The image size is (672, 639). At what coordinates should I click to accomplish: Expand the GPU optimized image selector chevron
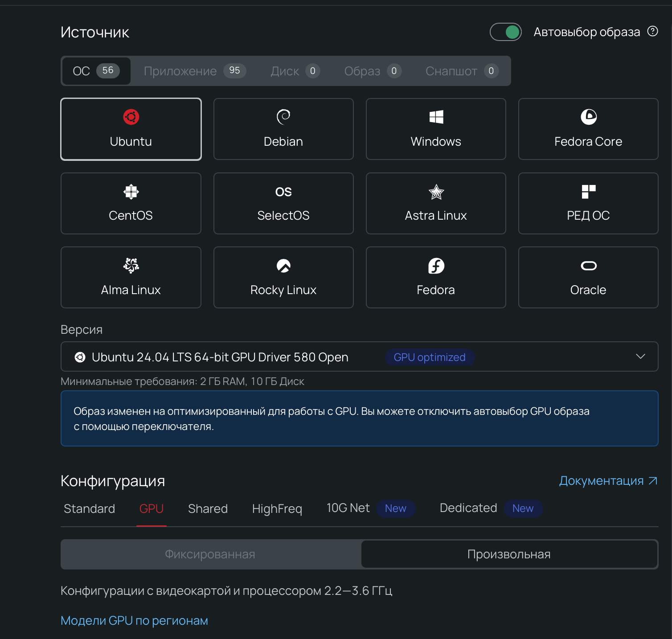click(641, 356)
